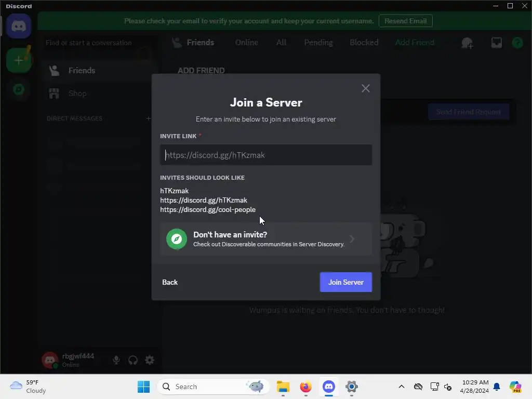Viewport: 532px width, 399px height.
Task: Switch to Online tab
Action: tap(247, 43)
